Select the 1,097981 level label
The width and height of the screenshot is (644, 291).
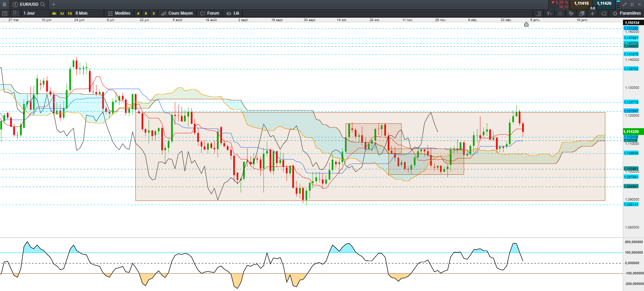pos(631,177)
